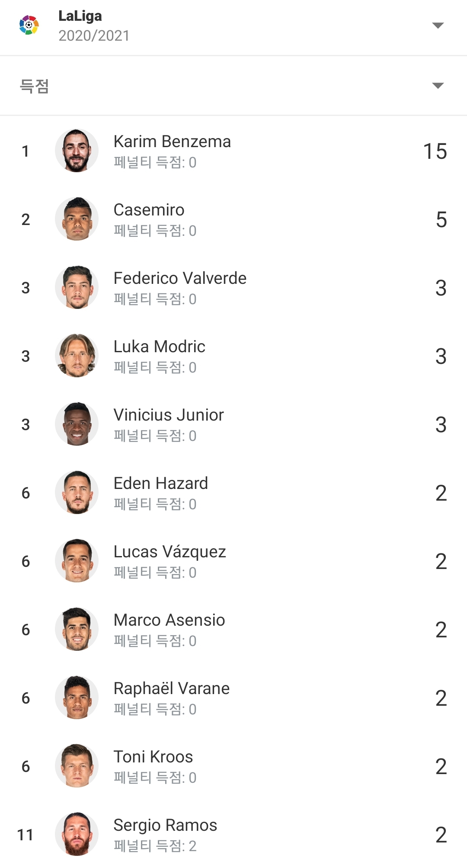
Task: Tap Sergio Ramos's player photo
Action: [x=77, y=834]
